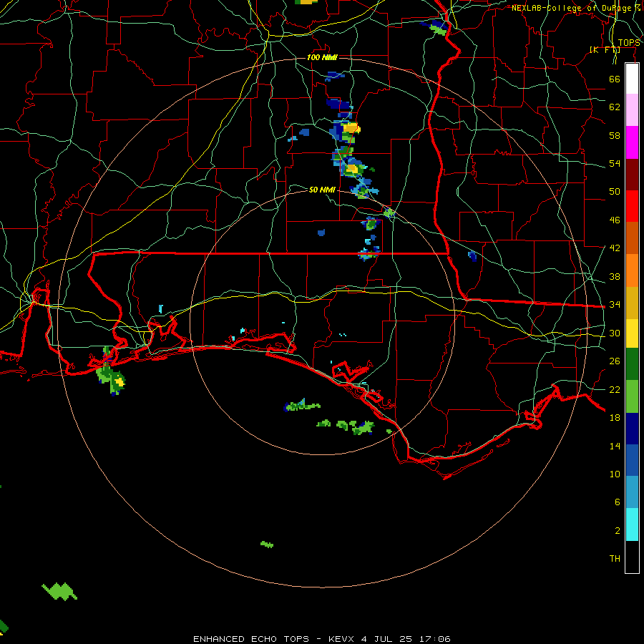Viewport: 644px width, 644px height.
Task: Select the light blue swatch between 10 and 6
Action: coord(632,492)
